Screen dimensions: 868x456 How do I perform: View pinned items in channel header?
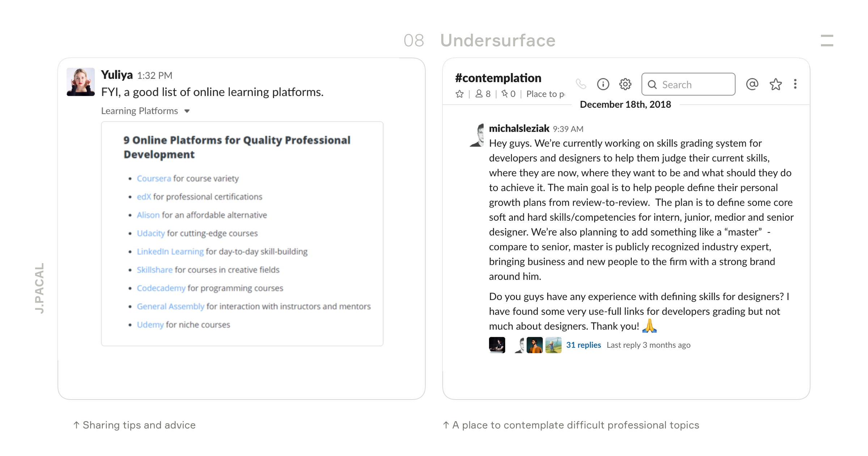pos(508,94)
